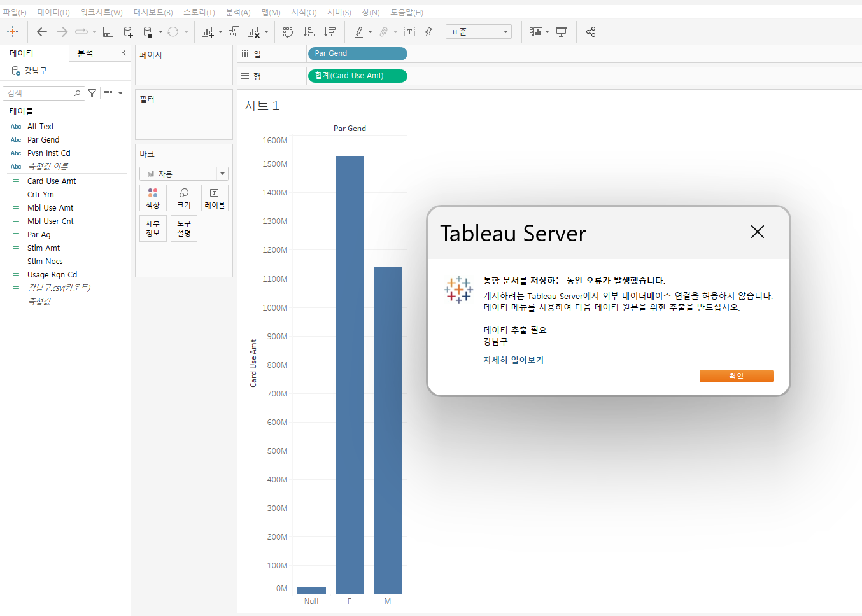The image size is (862, 616).
Task: Click the filter icon beside the search field
Action: (92, 93)
